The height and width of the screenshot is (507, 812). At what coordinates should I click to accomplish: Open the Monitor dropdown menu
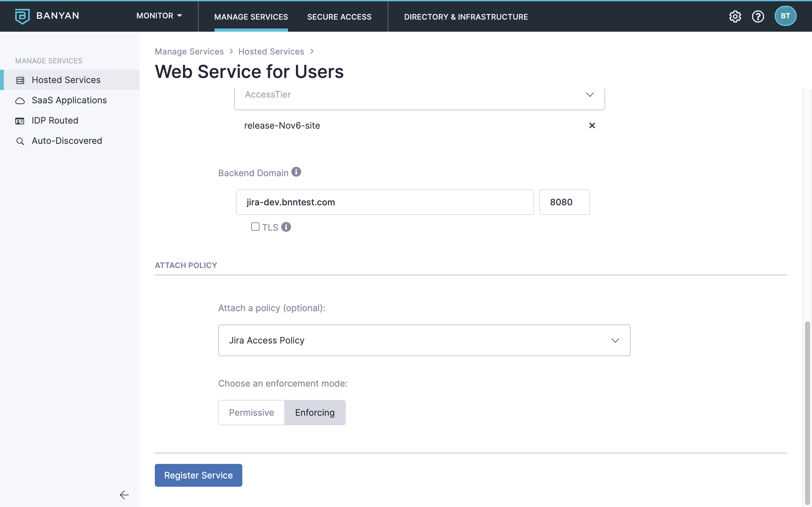tap(159, 16)
